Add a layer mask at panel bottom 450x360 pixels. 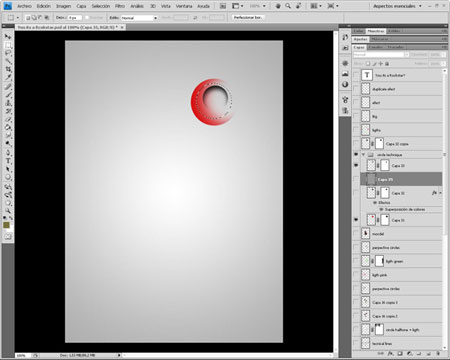400,353
